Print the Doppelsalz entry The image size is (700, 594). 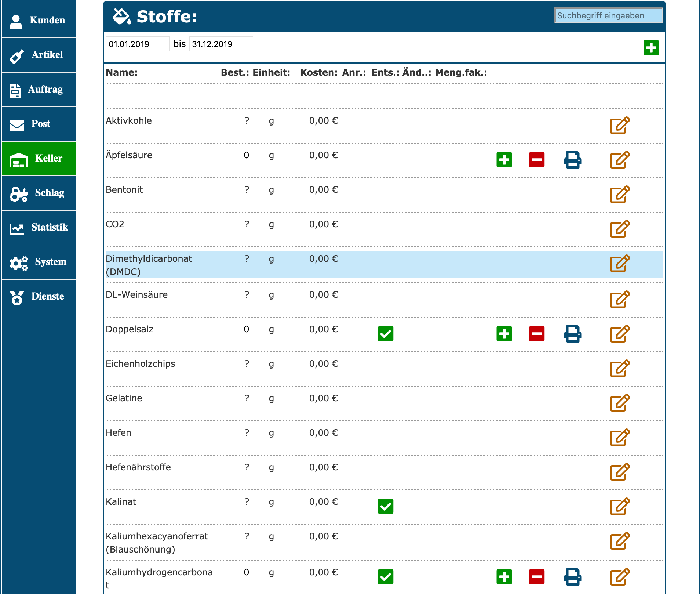[x=572, y=334]
